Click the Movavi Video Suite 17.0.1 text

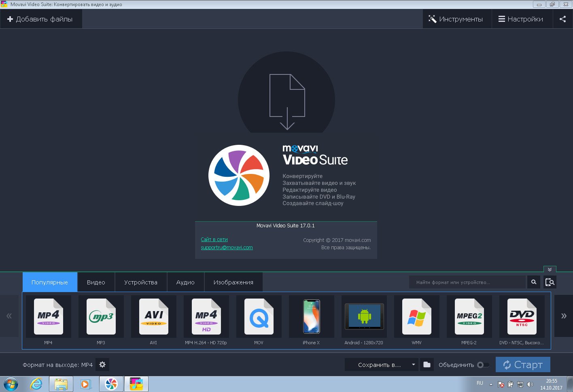coord(286,226)
